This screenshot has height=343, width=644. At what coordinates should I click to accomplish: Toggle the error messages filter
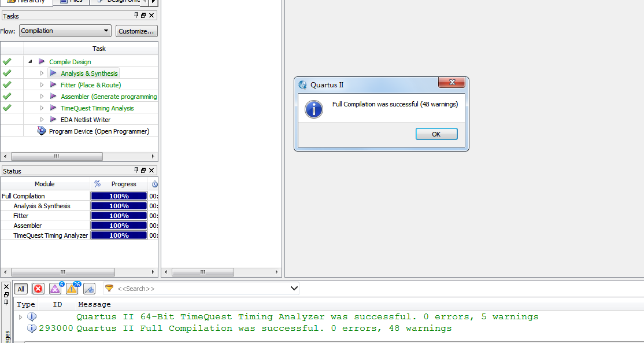[38, 289]
